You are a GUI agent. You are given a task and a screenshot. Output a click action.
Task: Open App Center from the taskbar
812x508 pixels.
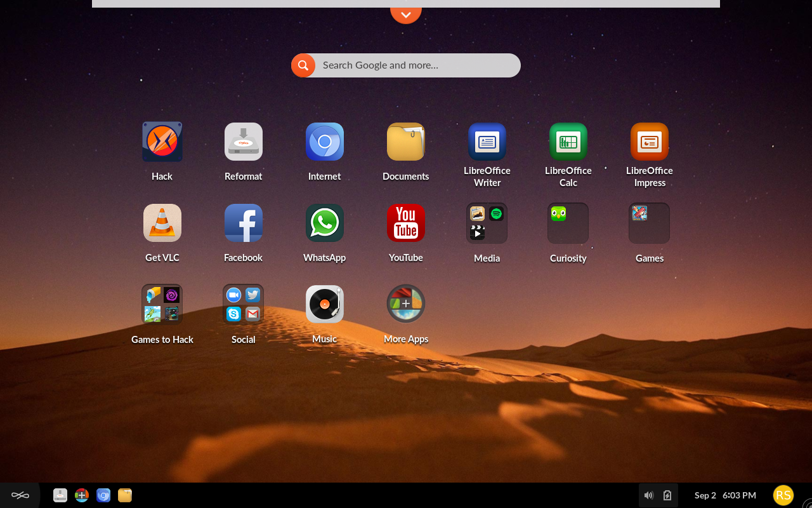(82, 495)
